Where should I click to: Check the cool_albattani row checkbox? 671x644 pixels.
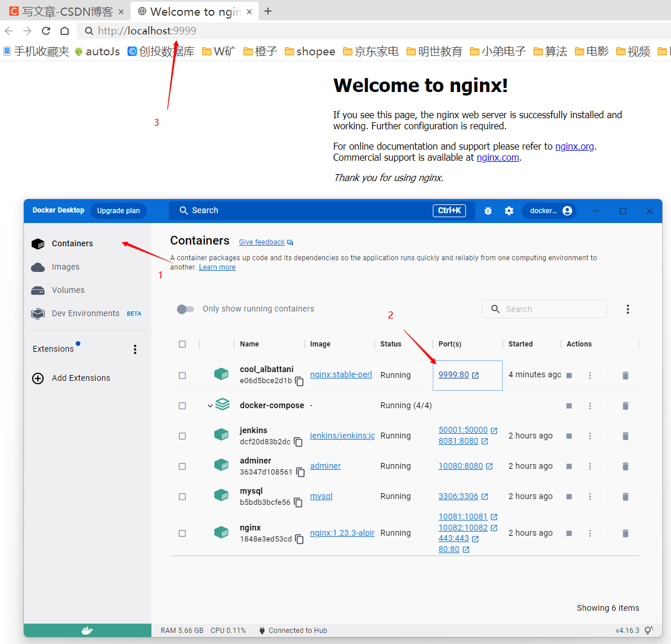182,375
